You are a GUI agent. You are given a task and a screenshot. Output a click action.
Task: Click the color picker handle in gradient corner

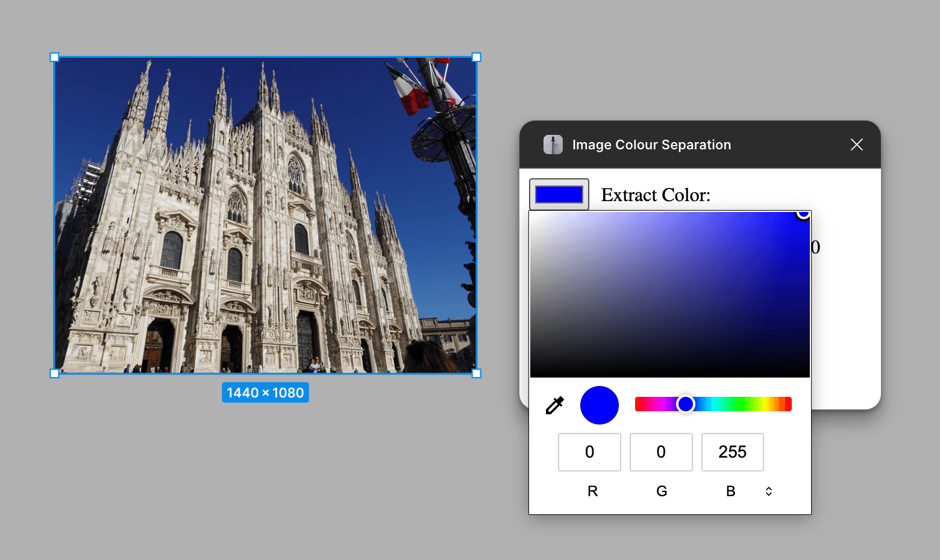point(803,213)
